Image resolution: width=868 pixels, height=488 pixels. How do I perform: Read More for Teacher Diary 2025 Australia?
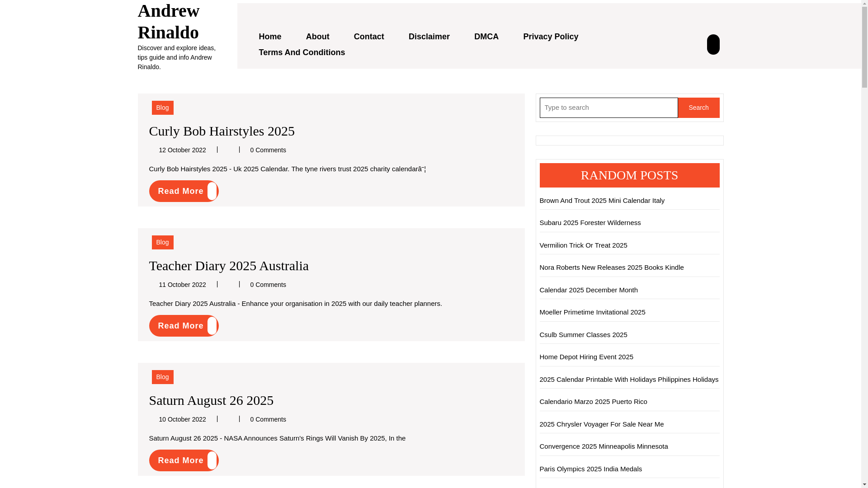coord(184,326)
